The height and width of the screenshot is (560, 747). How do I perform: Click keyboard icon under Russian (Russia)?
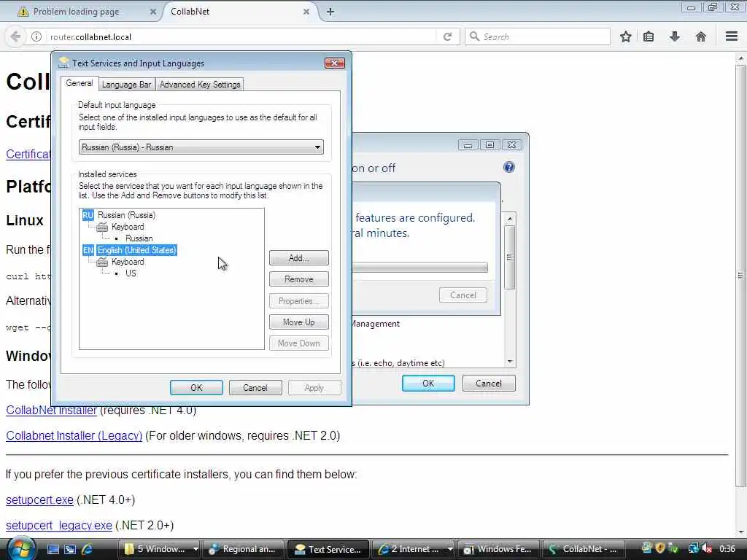coord(102,227)
